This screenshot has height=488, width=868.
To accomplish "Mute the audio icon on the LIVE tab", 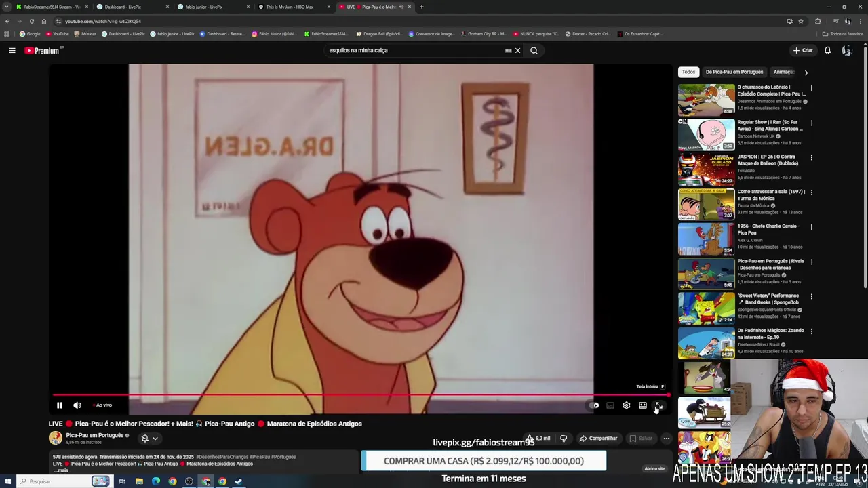I will tap(401, 7).
